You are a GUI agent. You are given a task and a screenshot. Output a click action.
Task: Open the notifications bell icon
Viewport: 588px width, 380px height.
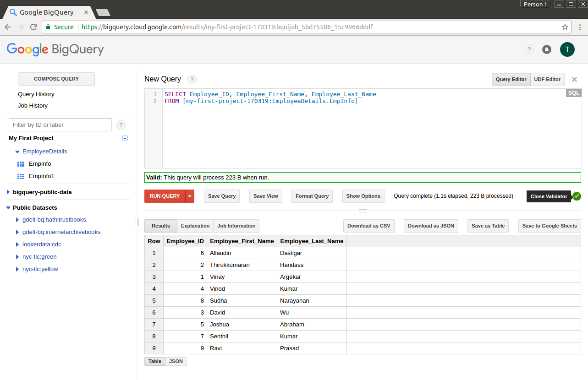547,49
